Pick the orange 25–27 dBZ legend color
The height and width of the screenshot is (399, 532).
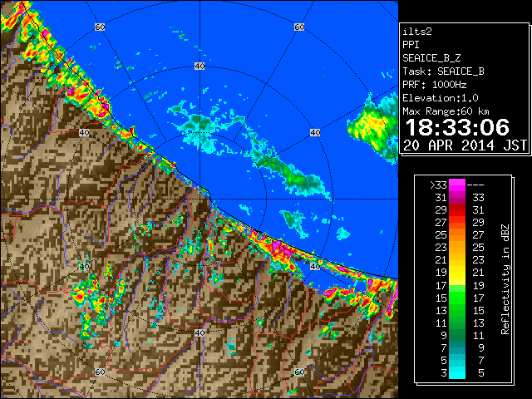tap(457, 235)
